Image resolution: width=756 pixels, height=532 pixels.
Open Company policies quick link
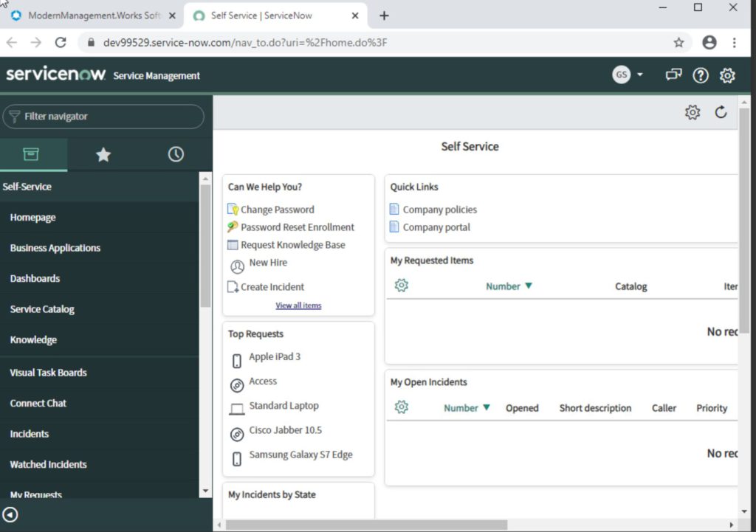pos(440,210)
